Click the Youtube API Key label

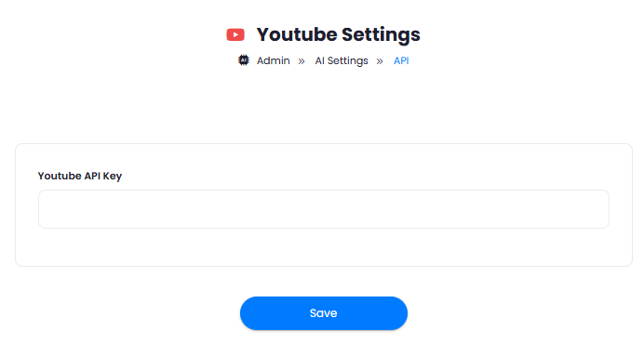(x=80, y=176)
